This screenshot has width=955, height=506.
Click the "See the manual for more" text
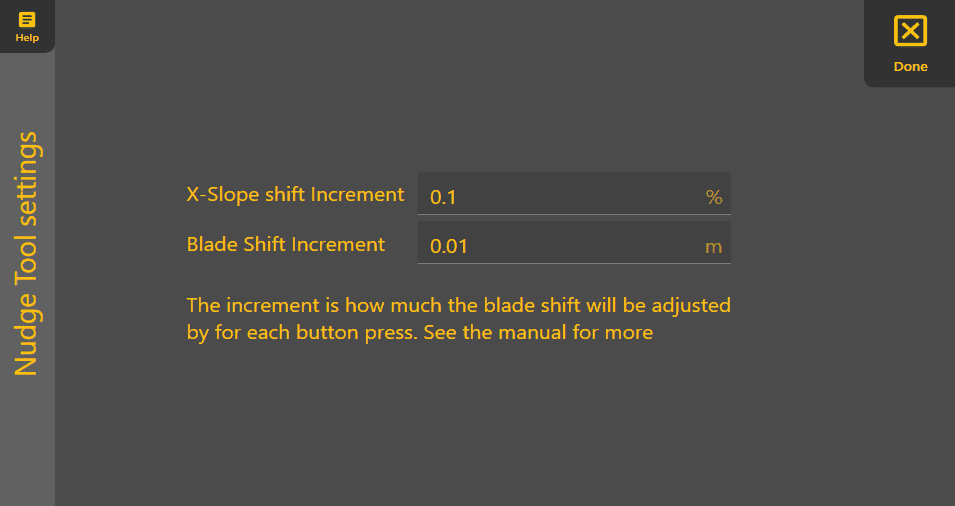point(538,332)
